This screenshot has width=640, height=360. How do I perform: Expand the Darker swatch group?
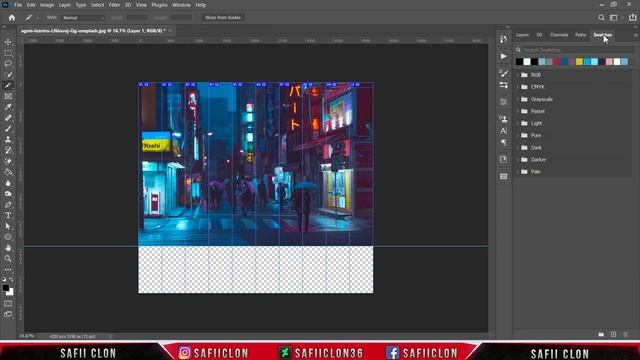coord(518,160)
